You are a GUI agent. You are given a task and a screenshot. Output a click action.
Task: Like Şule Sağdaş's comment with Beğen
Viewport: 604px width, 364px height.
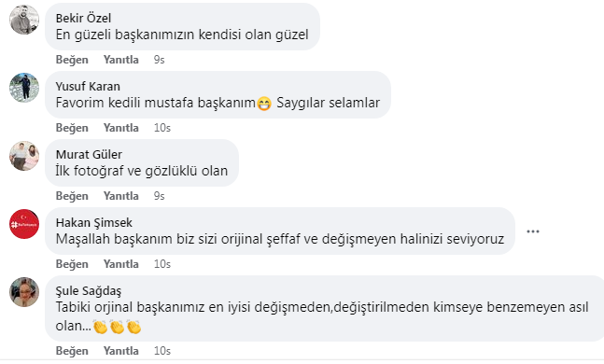tap(72, 351)
